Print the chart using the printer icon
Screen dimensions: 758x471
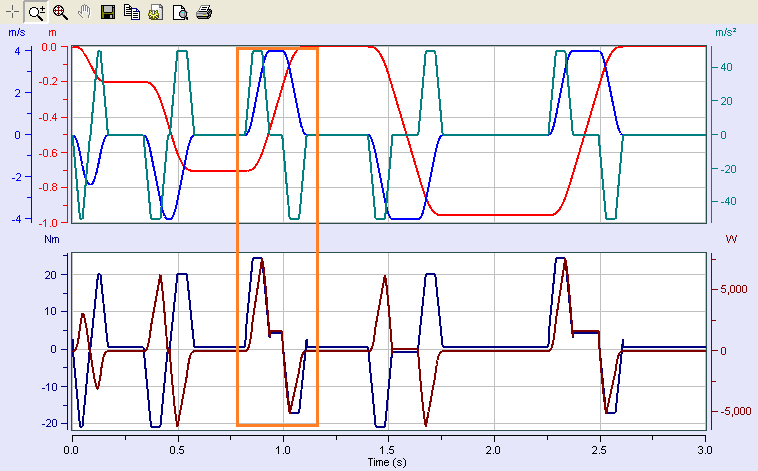[204, 12]
